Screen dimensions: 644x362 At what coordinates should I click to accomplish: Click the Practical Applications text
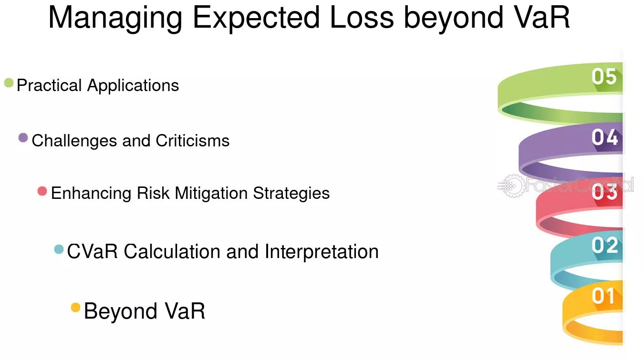[x=98, y=85]
